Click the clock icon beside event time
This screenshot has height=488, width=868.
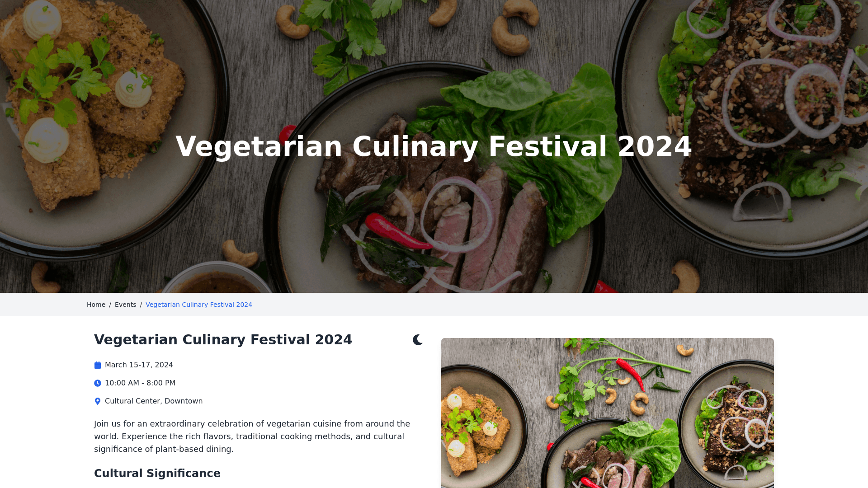[x=98, y=383]
